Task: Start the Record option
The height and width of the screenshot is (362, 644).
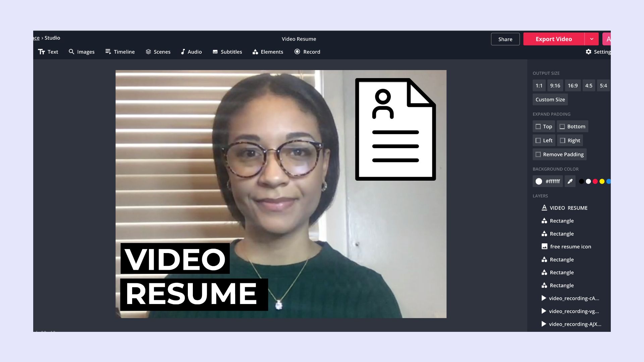Action: click(x=307, y=52)
